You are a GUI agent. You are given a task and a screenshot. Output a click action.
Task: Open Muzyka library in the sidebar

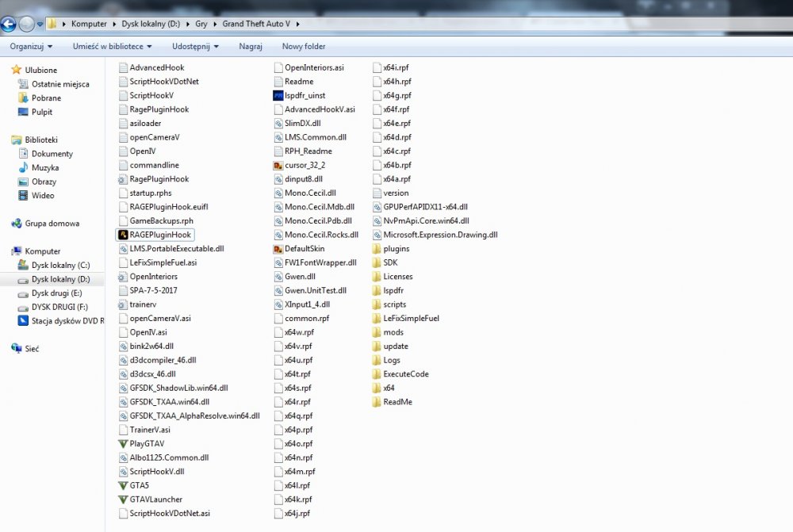click(x=45, y=168)
